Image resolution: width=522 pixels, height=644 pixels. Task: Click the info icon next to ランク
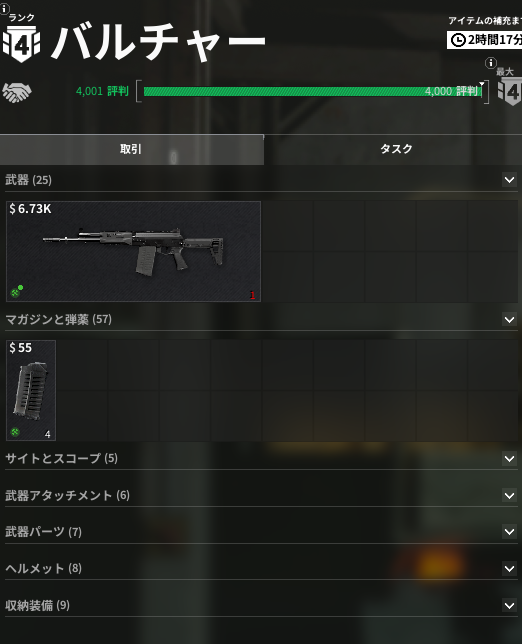(x=4, y=9)
